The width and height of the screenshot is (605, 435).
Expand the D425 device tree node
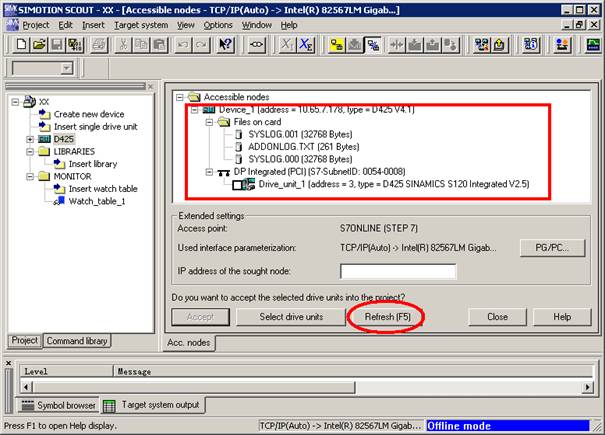30,139
